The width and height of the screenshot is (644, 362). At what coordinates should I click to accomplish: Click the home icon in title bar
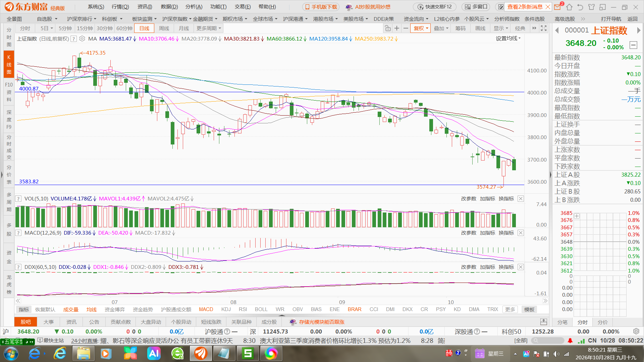tap(569, 7)
